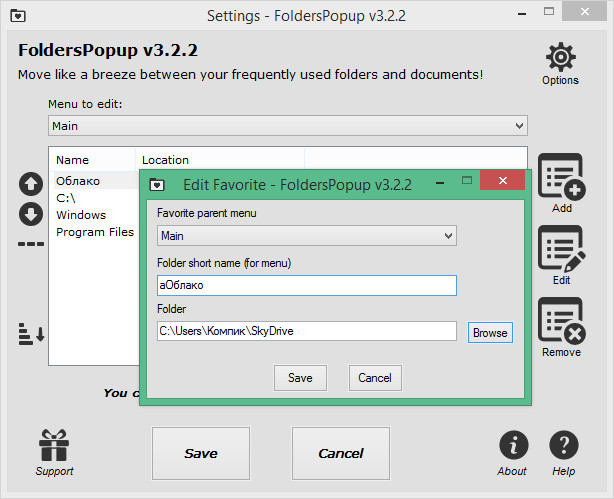Click the Browse button

[490, 333]
